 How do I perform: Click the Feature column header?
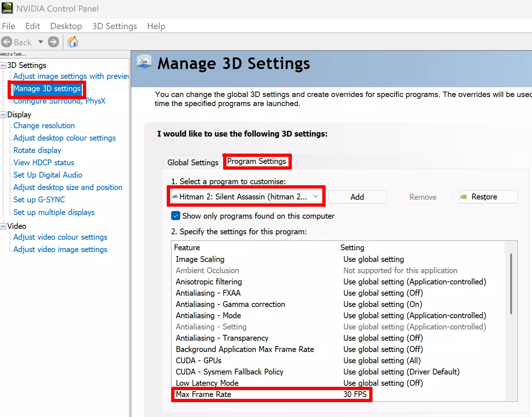click(x=255, y=248)
